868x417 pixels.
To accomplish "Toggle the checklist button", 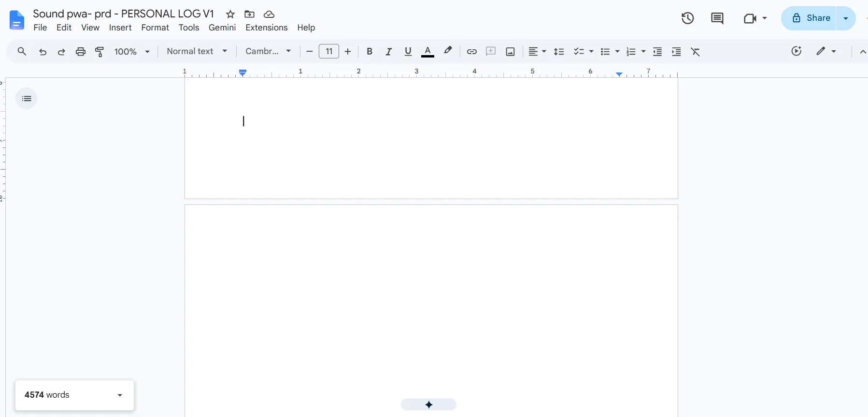I will click(579, 52).
